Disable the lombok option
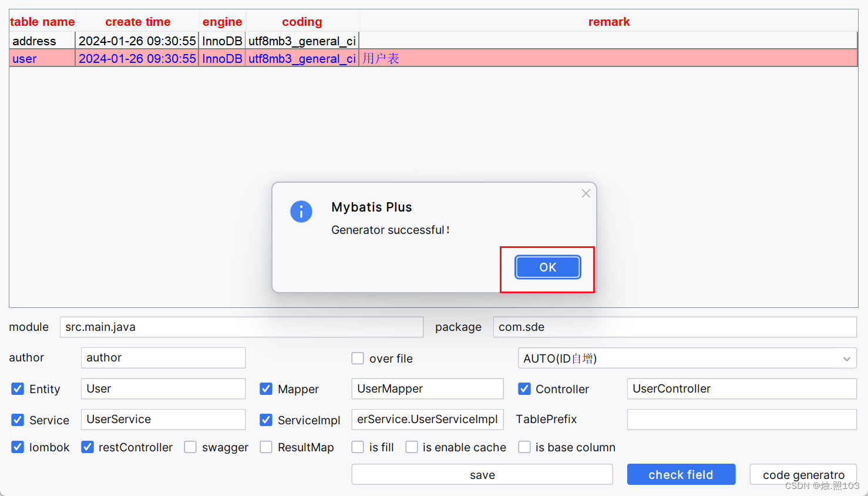Viewport: 868px width, 496px height. click(x=18, y=447)
